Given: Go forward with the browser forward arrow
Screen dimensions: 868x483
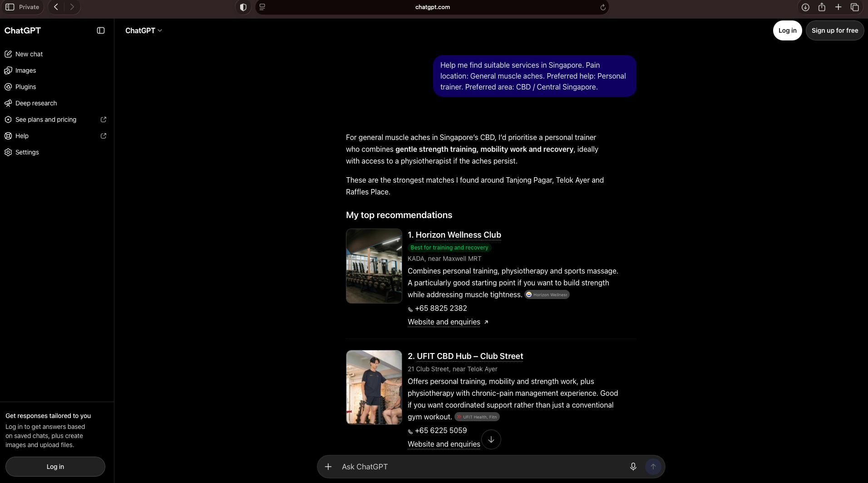Looking at the screenshot, I should 72,7.
